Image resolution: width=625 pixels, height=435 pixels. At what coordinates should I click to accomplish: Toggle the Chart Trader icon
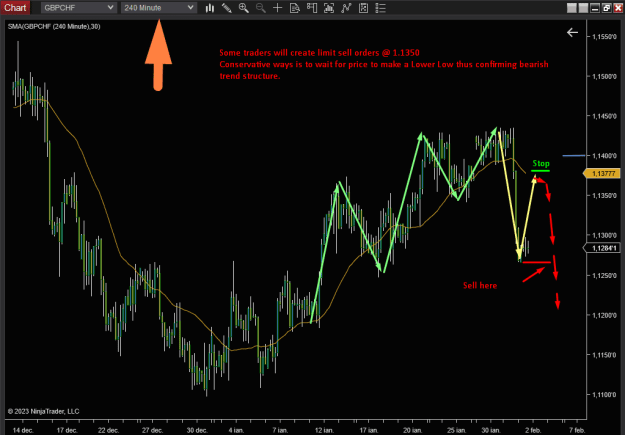tap(312, 8)
